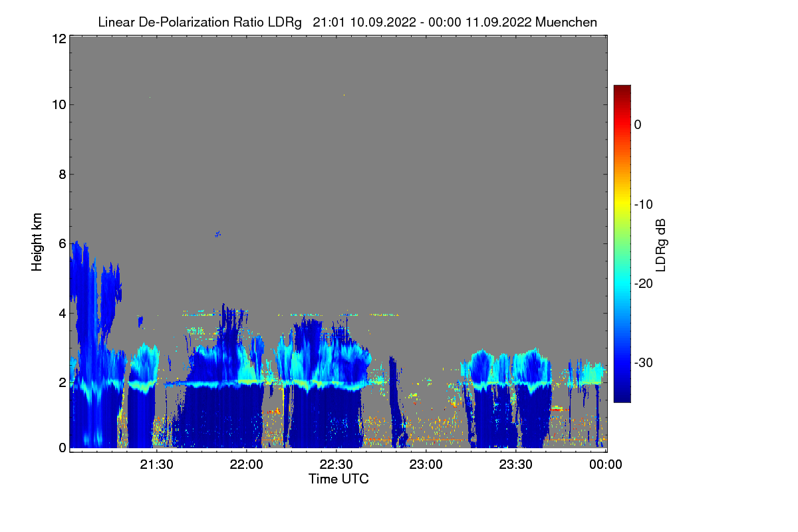Click the 12 height tick label
The width and height of the screenshot is (798, 532).
tap(58, 39)
